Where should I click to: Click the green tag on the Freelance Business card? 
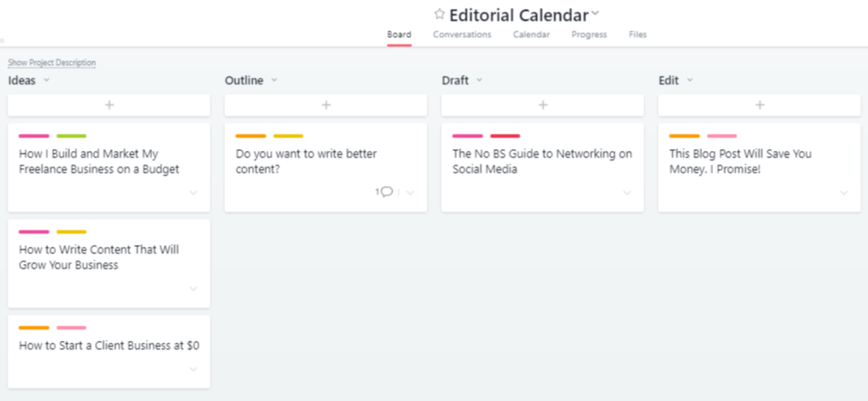pos(72,136)
